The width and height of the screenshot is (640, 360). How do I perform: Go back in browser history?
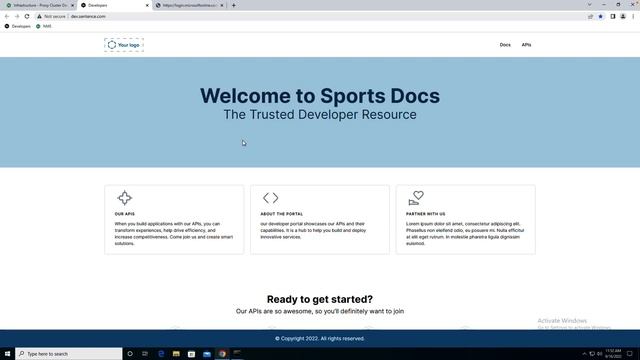[x=7, y=16]
